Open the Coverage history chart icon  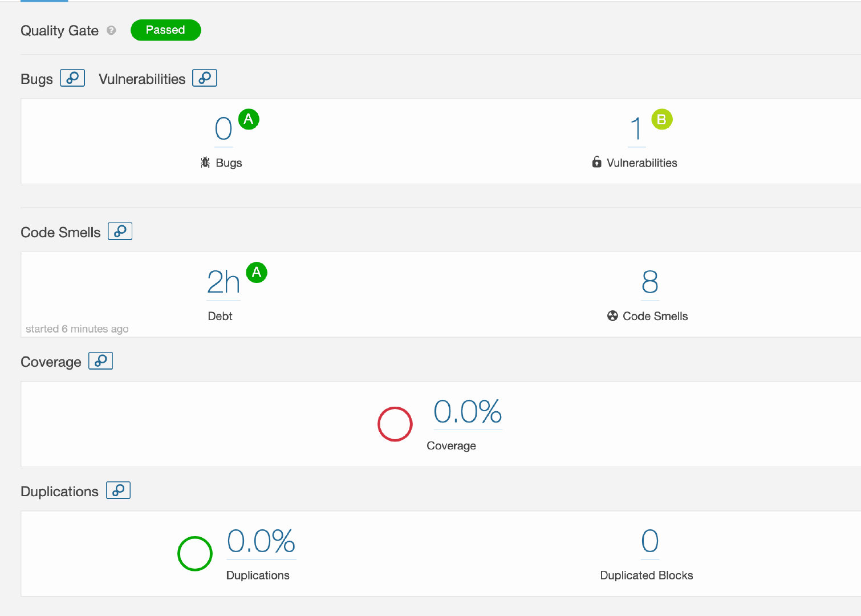[101, 361]
